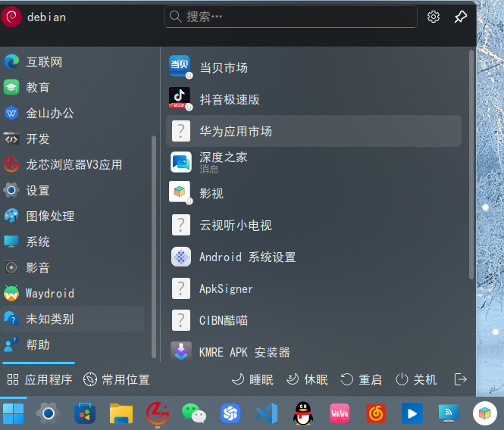Click the 图像处理 palette icon
Image resolution: width=504 pixels, height=430 pixels.
pyautogui.click(x=11, y=216)
